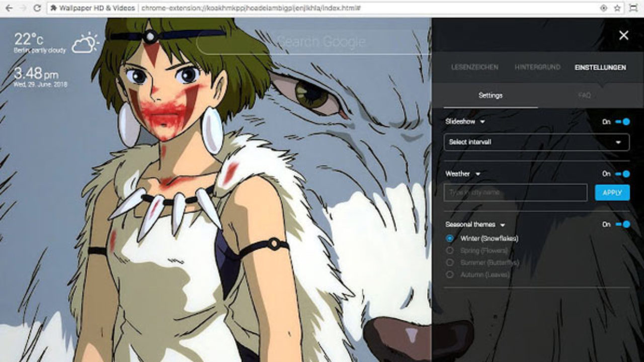
Task: Click the 'Wallpaper HD & Videos' extension title
Action: [97, 9]
